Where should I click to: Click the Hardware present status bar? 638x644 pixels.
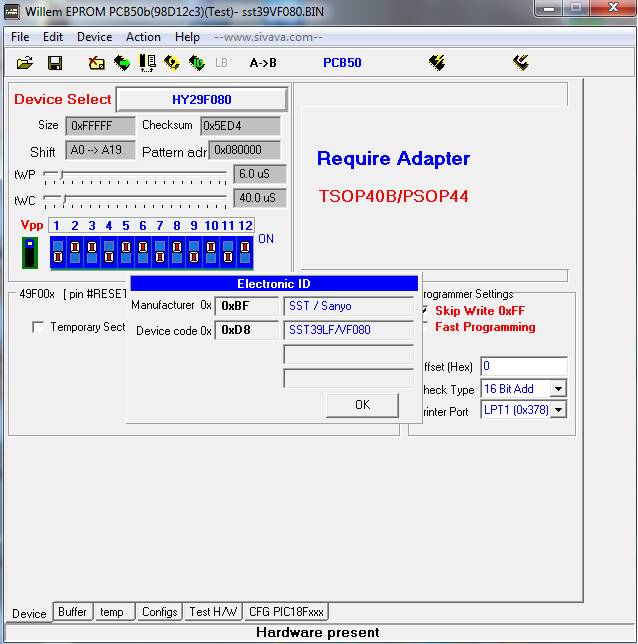(x=318, y=632)
